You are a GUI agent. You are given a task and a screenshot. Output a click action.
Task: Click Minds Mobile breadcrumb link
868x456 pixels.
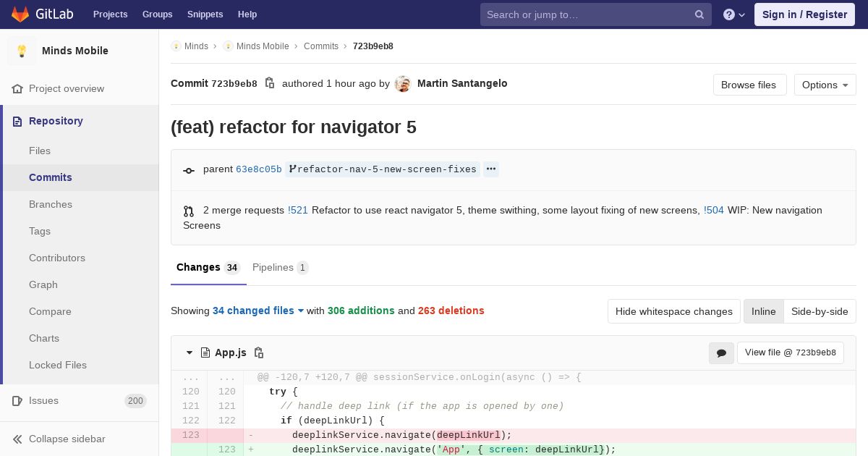pos(263,46)
